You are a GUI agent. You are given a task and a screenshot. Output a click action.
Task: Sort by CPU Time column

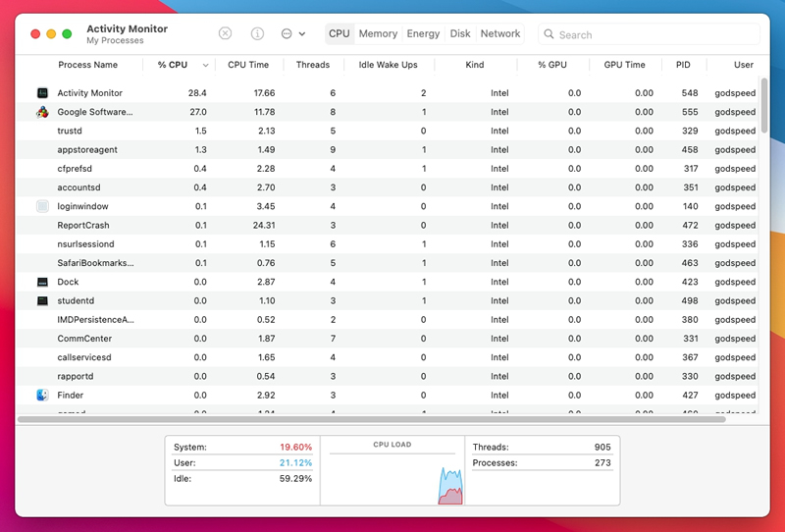pos(248,65)
